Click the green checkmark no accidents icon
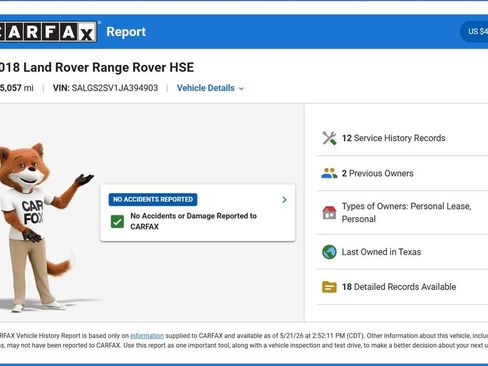The image size is (488, 366). pos(117,221)
